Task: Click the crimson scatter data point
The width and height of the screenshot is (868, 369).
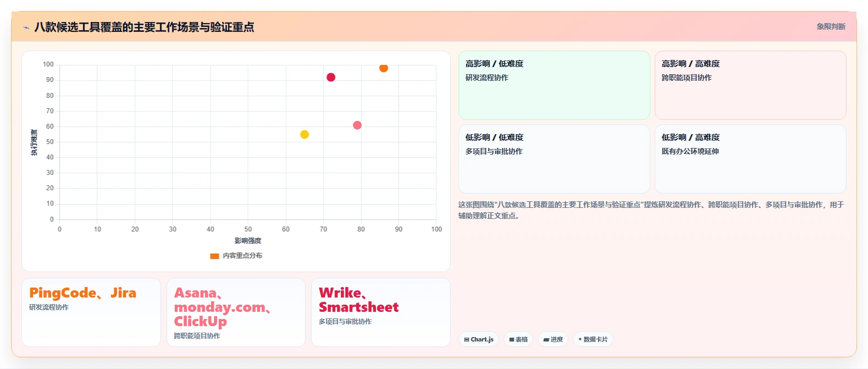Action: [x=331, y=78]
